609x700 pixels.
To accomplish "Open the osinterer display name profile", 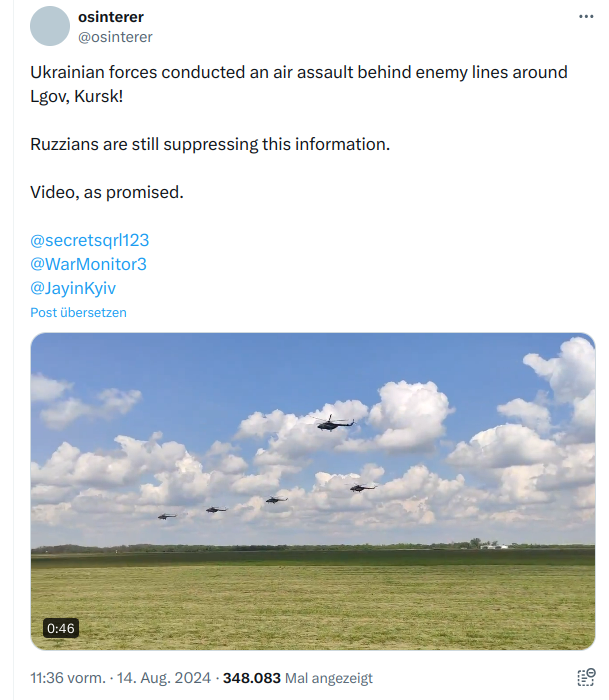I will click(110, 17).
